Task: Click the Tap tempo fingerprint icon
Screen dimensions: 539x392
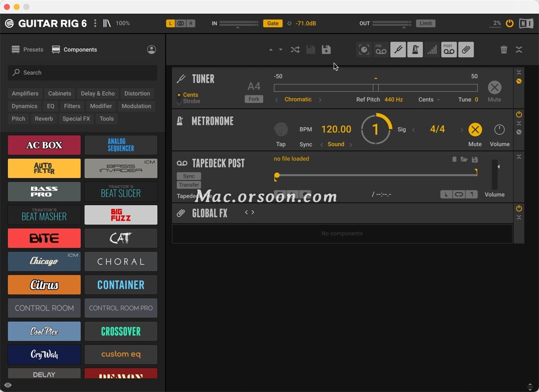Action: 281,130
